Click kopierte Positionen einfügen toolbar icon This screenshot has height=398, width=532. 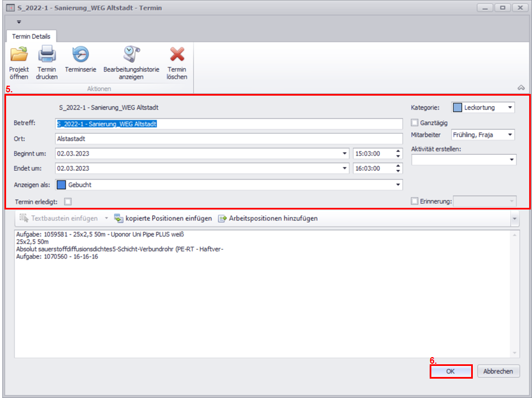coord(118,218)
